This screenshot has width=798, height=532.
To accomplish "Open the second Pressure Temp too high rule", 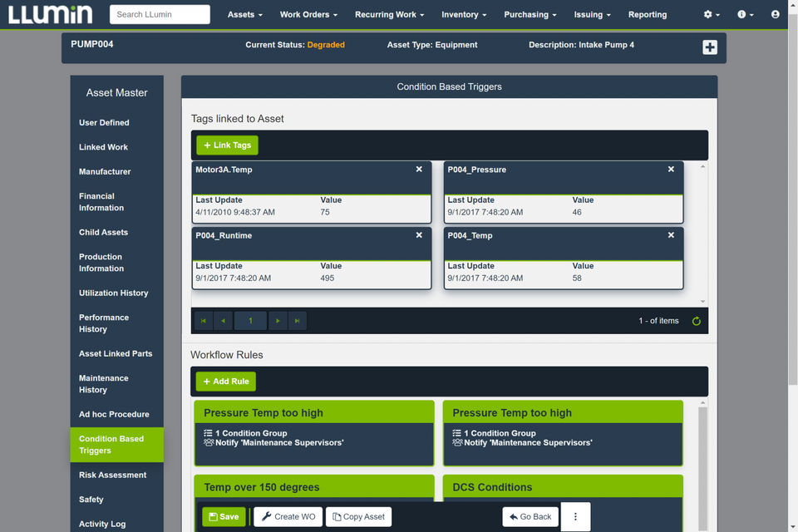I will 563,433.
